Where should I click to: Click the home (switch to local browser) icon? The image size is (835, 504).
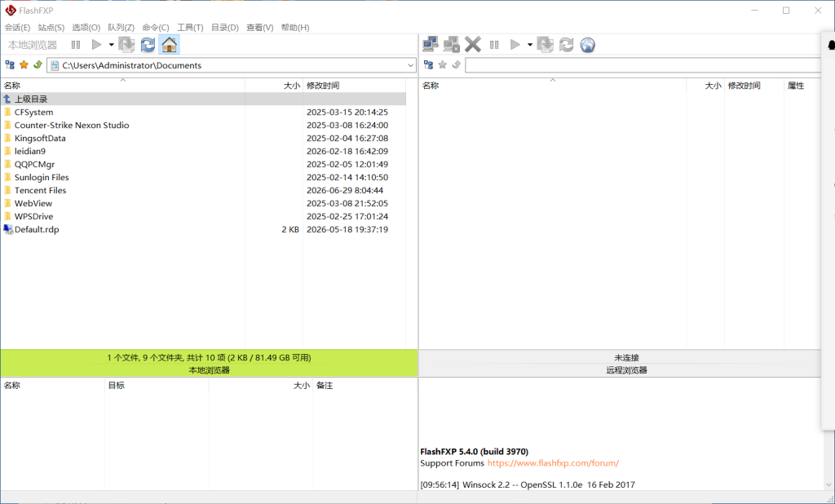(169, 45)
